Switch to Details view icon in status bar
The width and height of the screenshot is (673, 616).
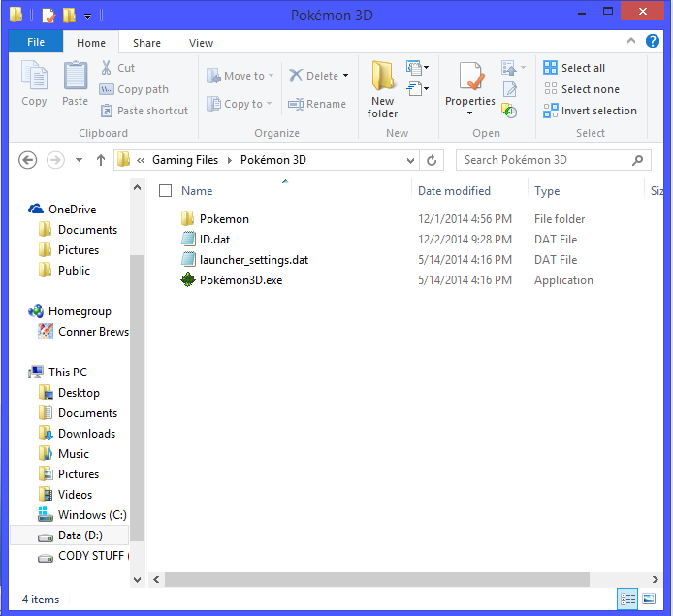[x=628, y=599]
